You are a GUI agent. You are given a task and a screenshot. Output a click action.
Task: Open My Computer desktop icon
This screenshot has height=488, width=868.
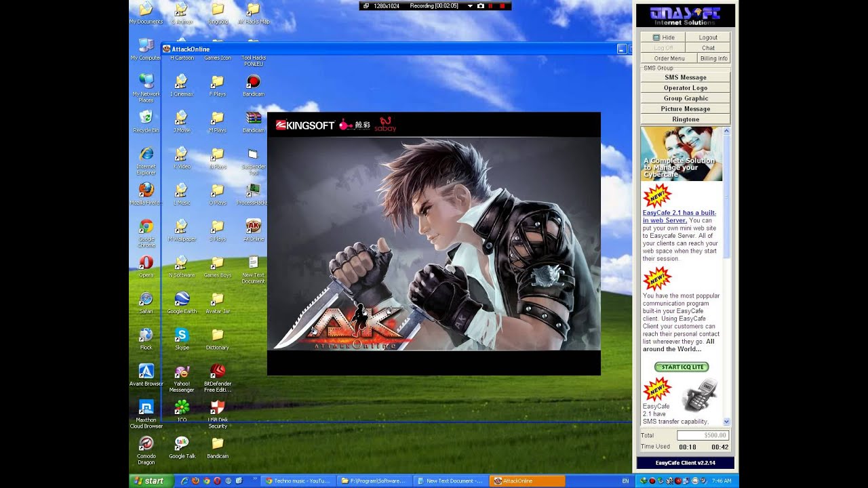(x=145, y=49)
